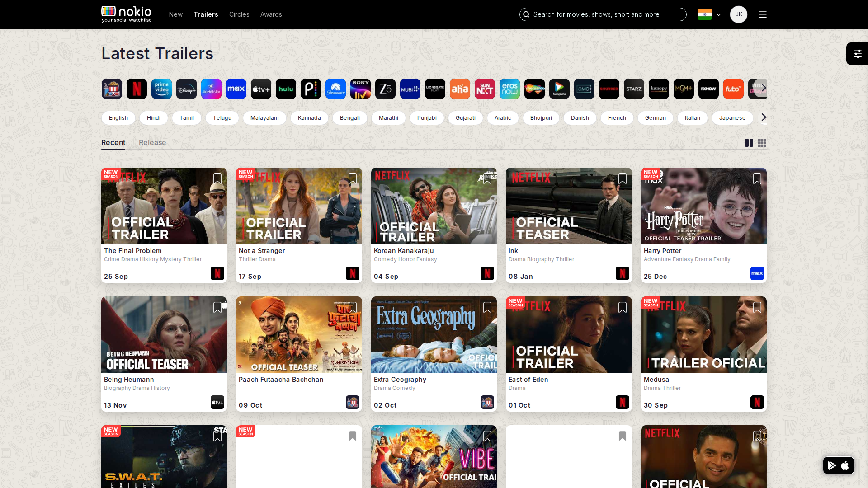The height and width of the screenshot is (488, 868).
Task: Switch to two-column large grid view
Action: coord(749,143)
